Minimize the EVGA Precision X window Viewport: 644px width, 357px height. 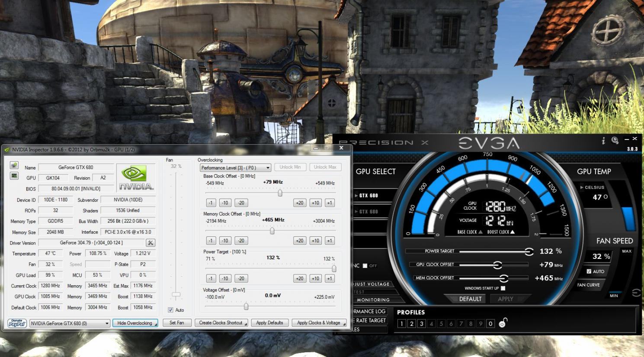pyautogui.click(x=627, y=139)
